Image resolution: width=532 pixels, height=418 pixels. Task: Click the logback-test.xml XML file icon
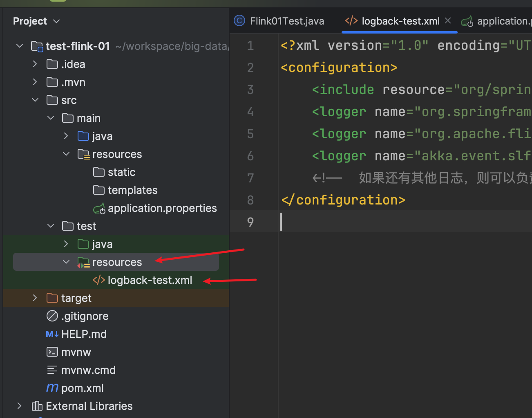coord(99,280)
